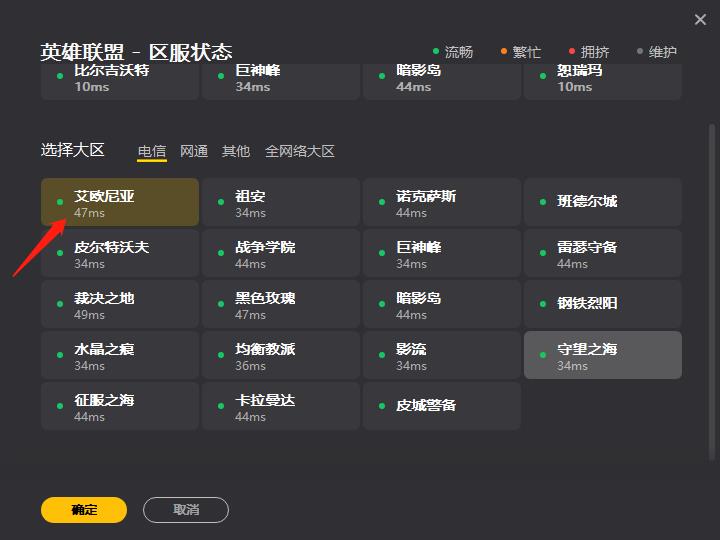This screenshot has width=720, height=540.
Task: Click the vertical scrollbar of server list
Action: [x=711, y=292]
